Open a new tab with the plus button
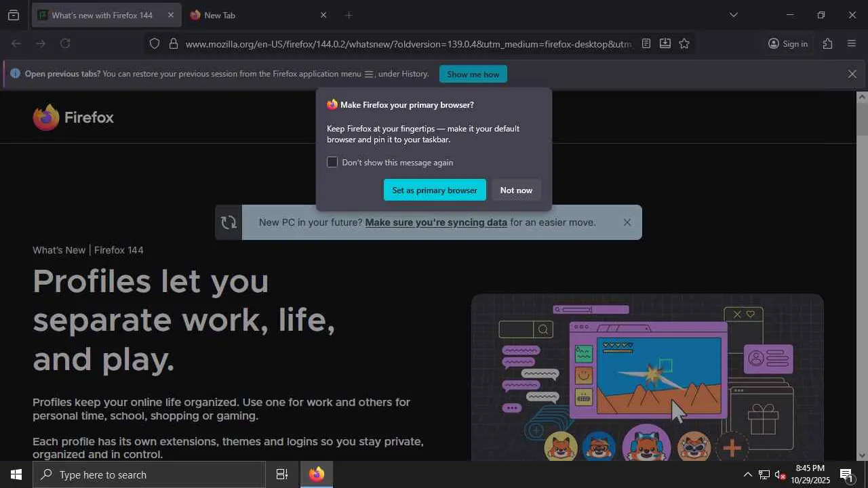The width and height of the screenshot is (868, 488). pyautogui.click(x=349, y=15)
